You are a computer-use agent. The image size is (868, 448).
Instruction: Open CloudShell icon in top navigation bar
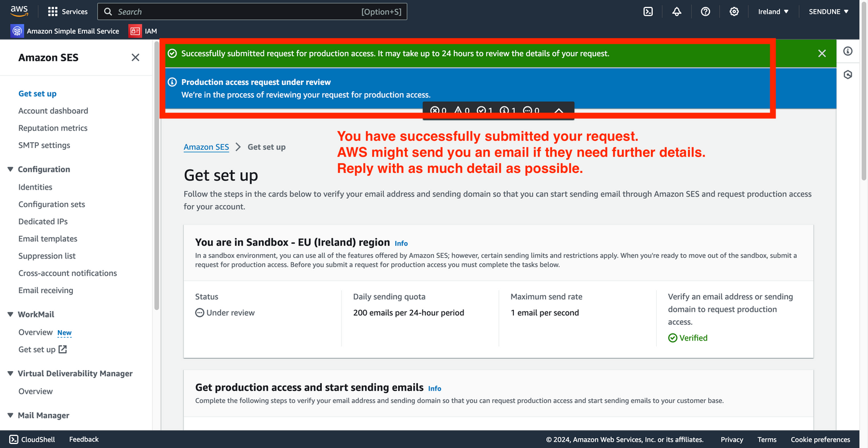coord(648,12)
